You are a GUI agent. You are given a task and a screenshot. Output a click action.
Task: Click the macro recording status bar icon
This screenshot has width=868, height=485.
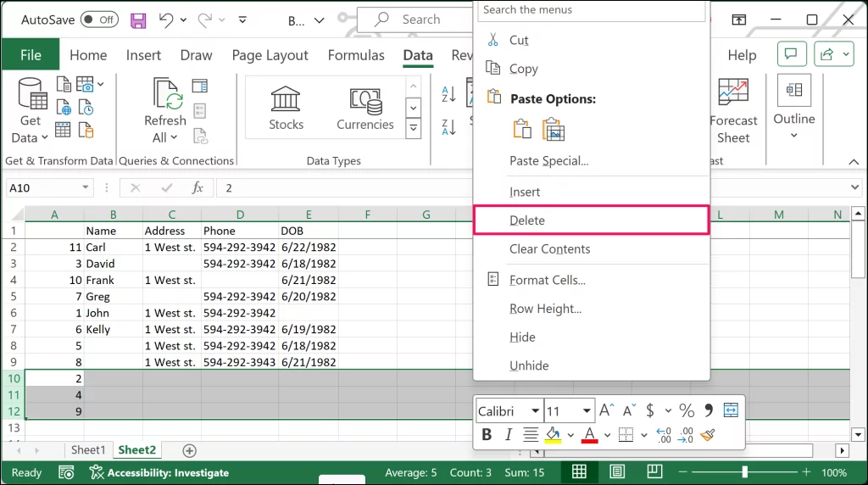click(x=66, y=472)
